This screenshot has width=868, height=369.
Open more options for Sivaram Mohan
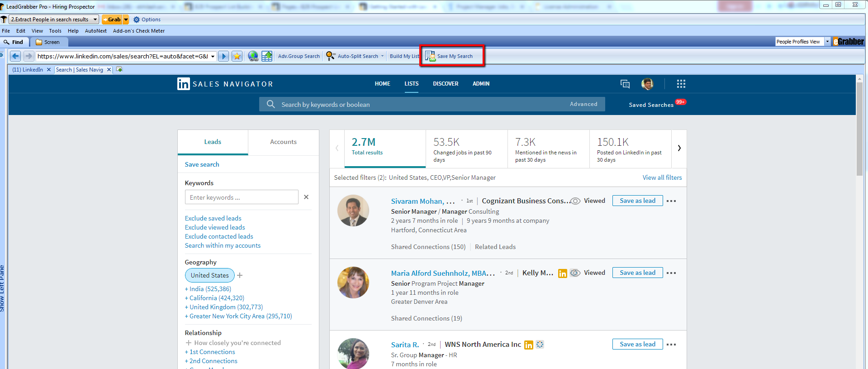point(671,201)
